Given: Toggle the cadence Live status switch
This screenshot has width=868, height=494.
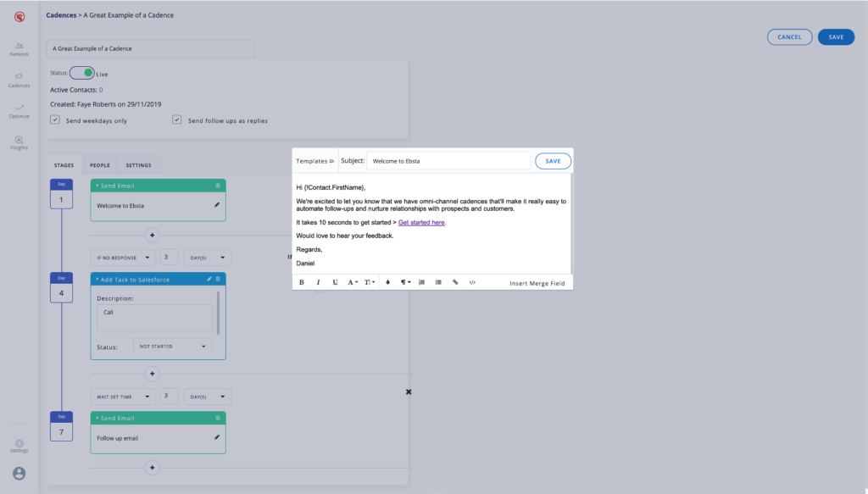Looking at the screenshot, I should (82, 74).
